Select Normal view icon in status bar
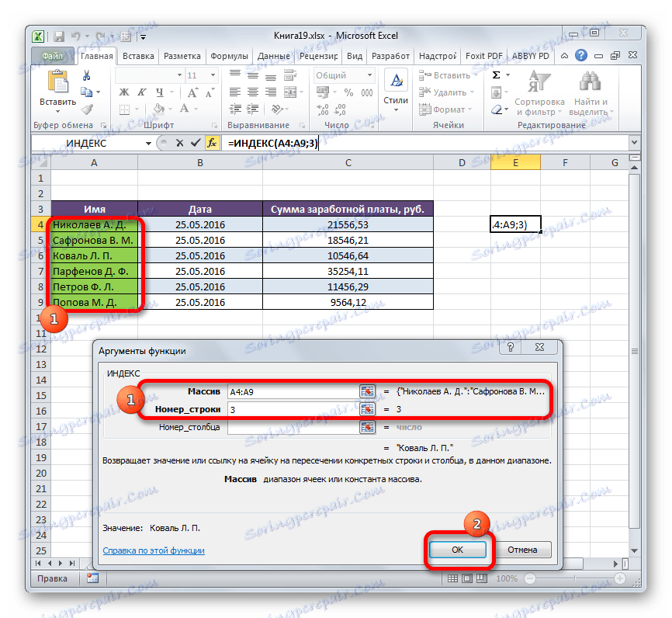The width and height of the screenshot is (672, 618). (x=452, y=578)
